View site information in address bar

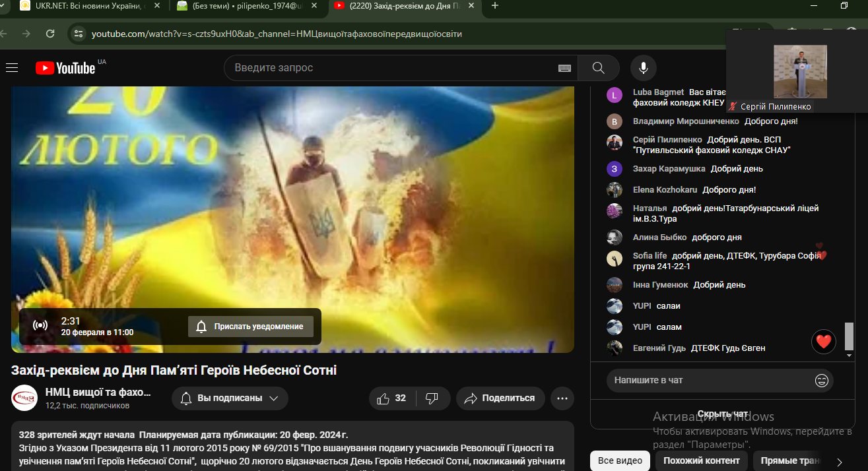[x=79, y=34]
